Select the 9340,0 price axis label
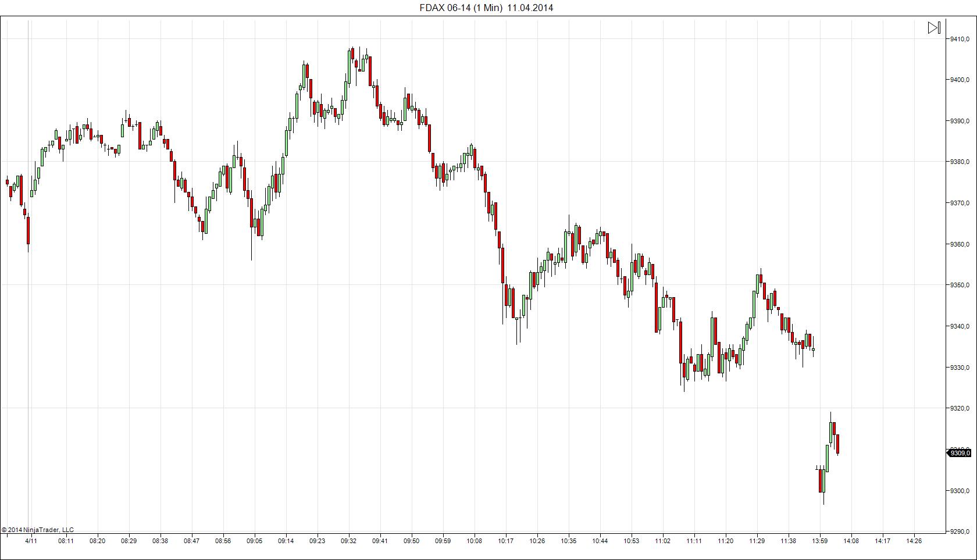 coord(960,326)
